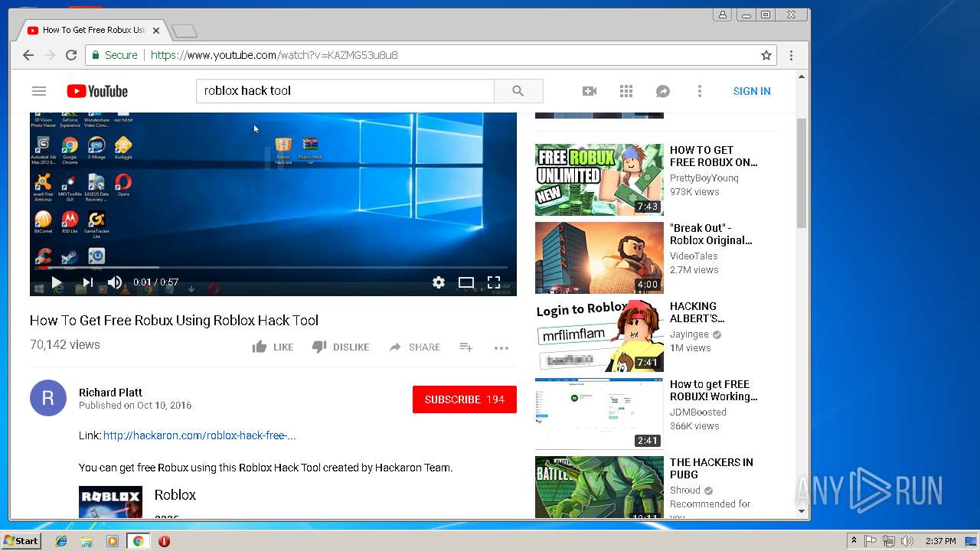Share the video using SHARE button
Viewport: 980px width, 551px height.
pos(414,347)
